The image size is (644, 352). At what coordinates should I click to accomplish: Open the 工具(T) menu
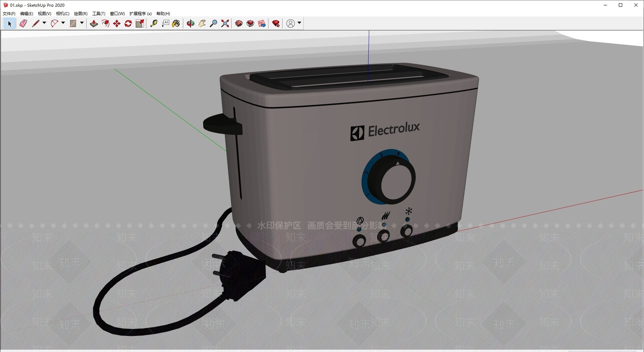pyautogui.click(x=99, y=14)
